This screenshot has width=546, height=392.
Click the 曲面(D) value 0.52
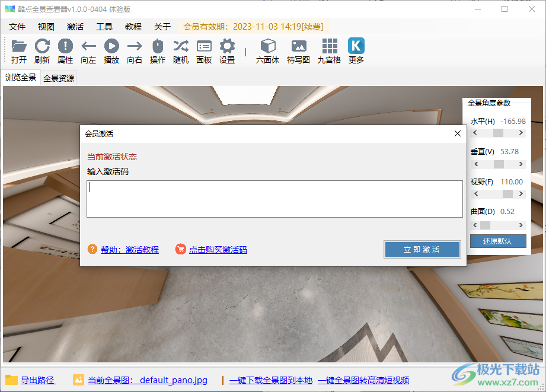[507, 212]
